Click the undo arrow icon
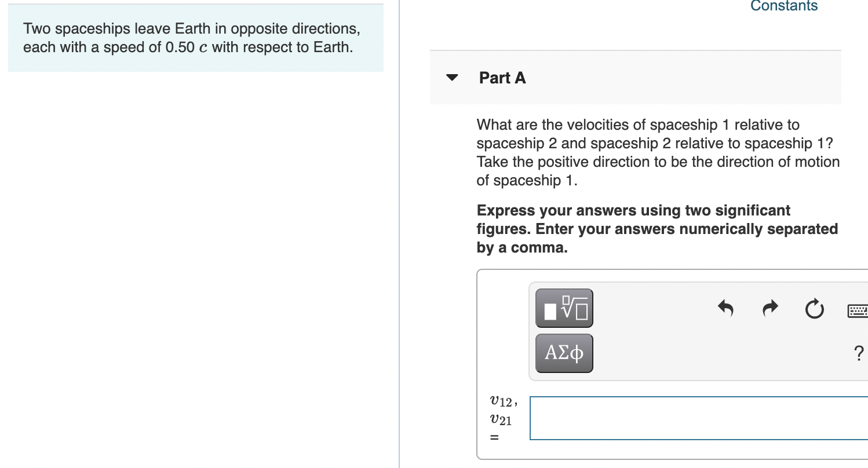This screenshot has height=468, width=868. coord(725,308)
